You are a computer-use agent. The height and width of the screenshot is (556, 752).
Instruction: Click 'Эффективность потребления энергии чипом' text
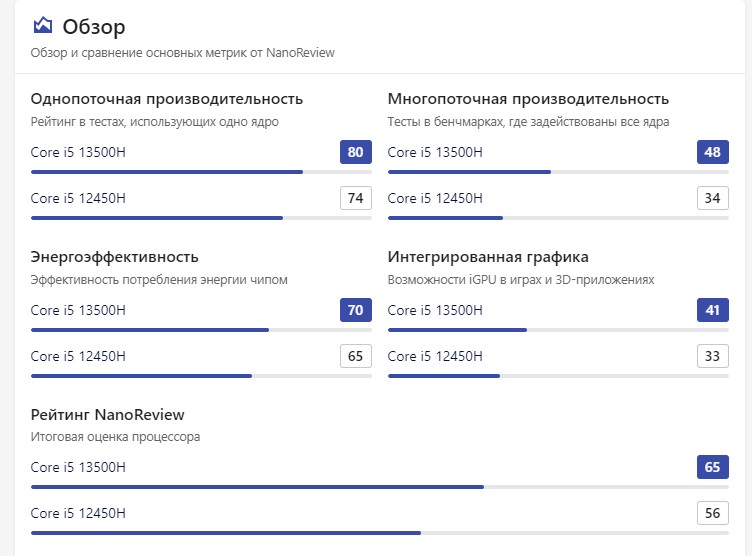click(x=159, y=280)
